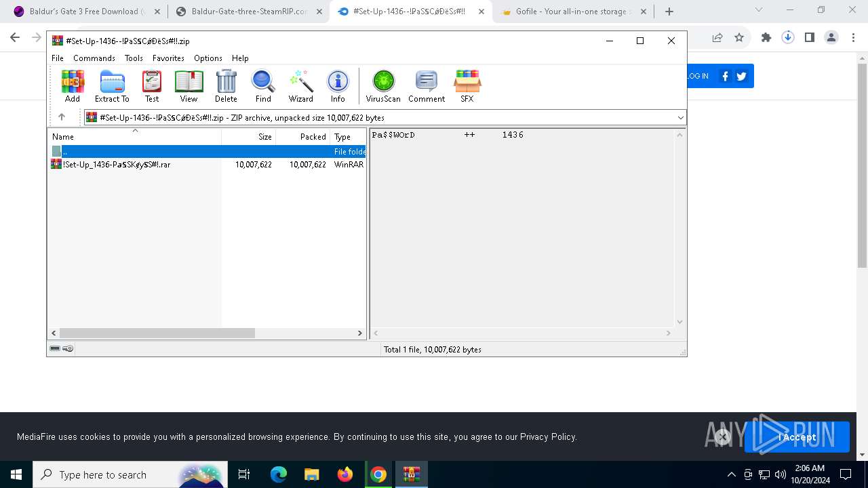Switch to Gofile storage tab
868x488 pixels.
click(573, 12)
